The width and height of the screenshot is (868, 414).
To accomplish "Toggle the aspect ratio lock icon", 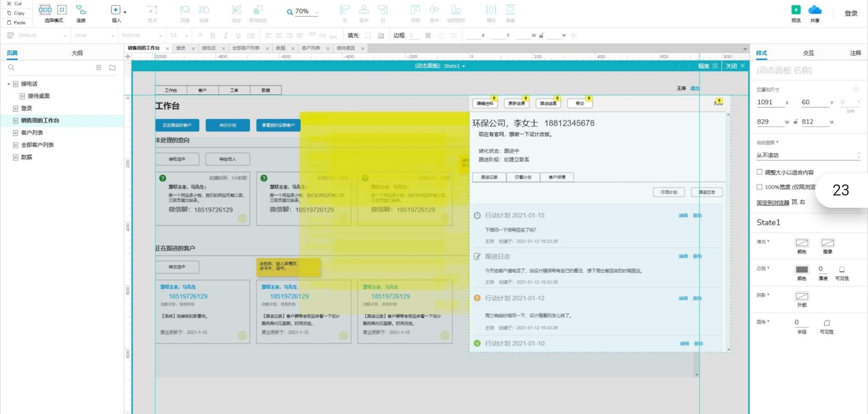I will (795, 122).
